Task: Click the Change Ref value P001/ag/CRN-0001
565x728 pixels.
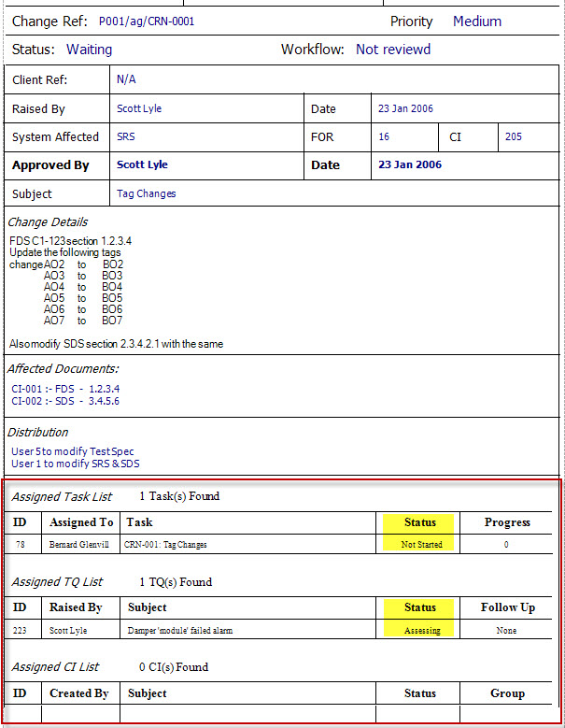Action: click(x=146, y=21)
